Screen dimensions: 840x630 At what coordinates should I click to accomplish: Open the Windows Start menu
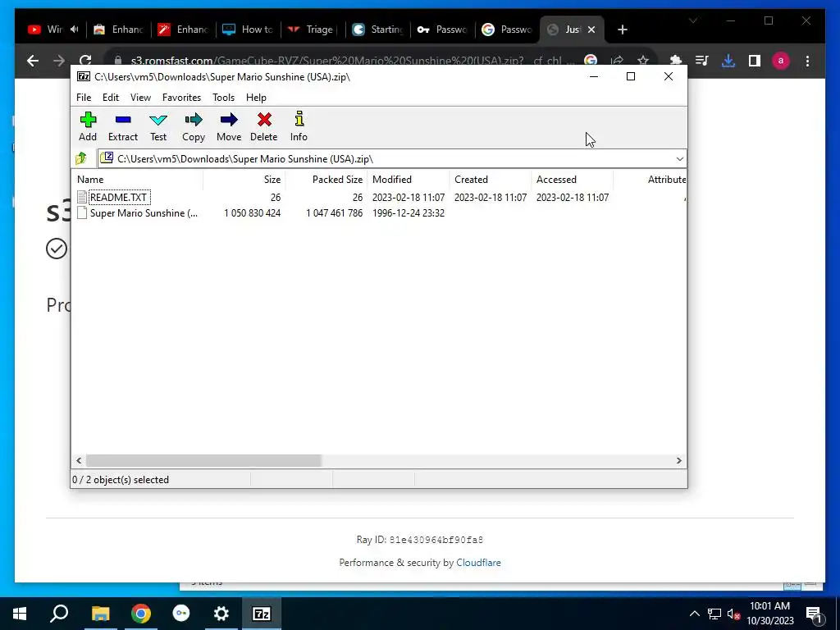click(x=20, y=614)
